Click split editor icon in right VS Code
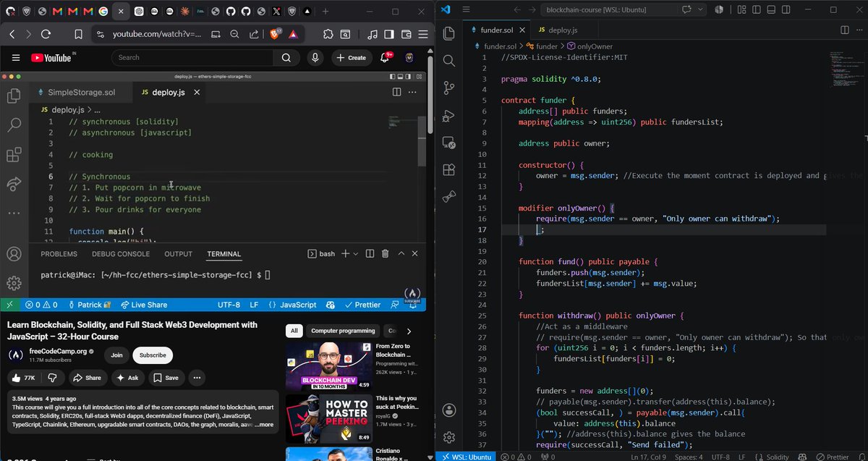Viewport: 868px width, 461px height. [x=844, y=30]
